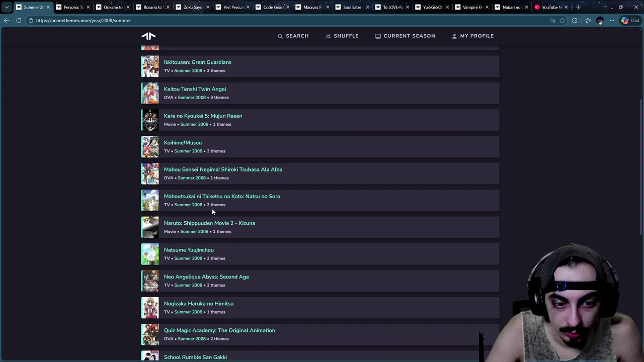Click the Koihime†Musou cover thumbnail

point(150,147)
